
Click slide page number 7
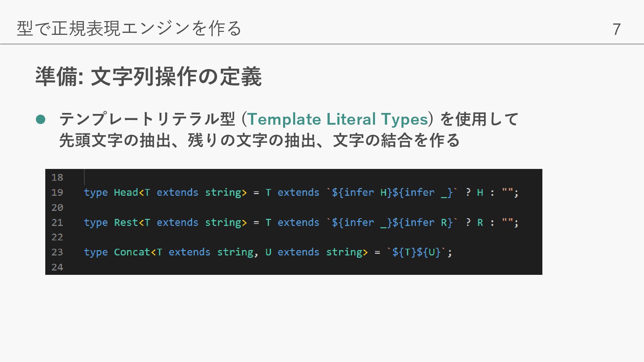click(616, 29)
